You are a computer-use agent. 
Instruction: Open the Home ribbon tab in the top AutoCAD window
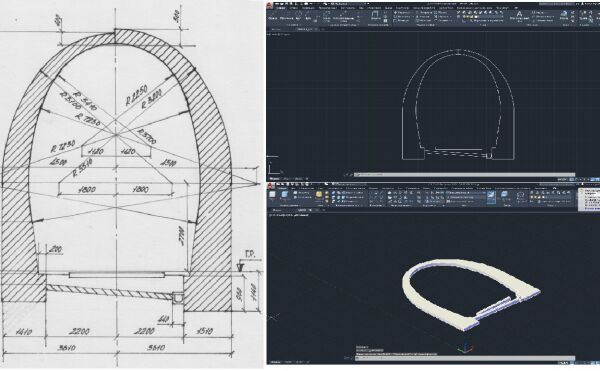pyautogui.click(x=281, y=8)
